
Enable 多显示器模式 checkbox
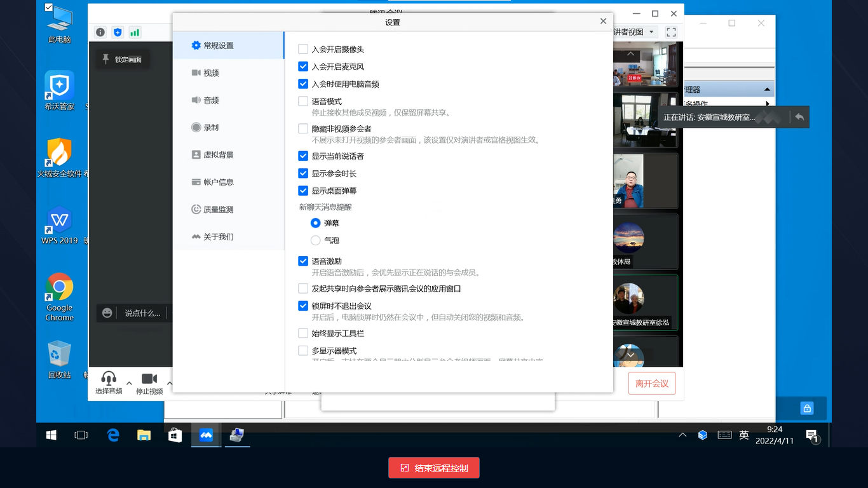coord(303,351)
